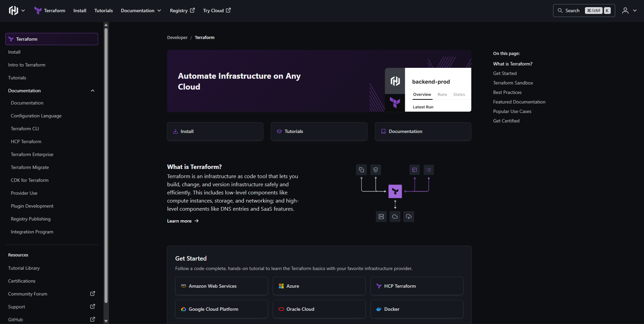
Task: Open the Registry external link in header
Action: 182,11
